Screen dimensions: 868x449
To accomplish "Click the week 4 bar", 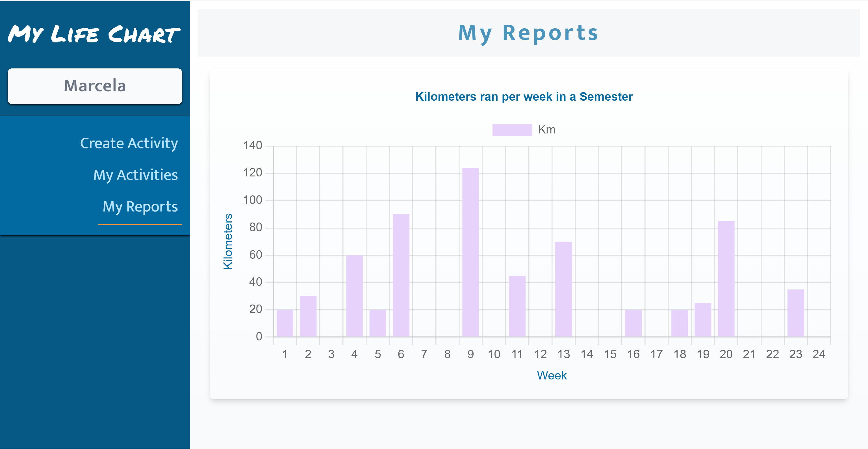I will [x=355, y=296].
